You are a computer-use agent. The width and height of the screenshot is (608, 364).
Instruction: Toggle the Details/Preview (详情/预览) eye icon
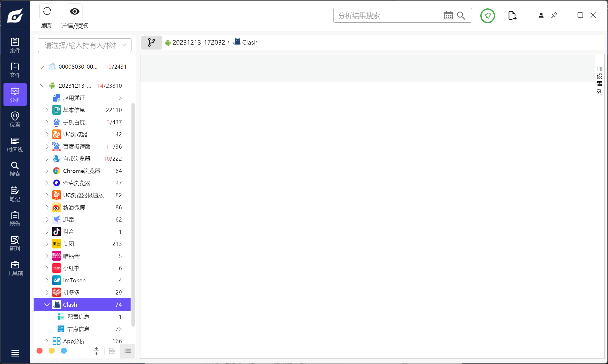pos(74,12)
